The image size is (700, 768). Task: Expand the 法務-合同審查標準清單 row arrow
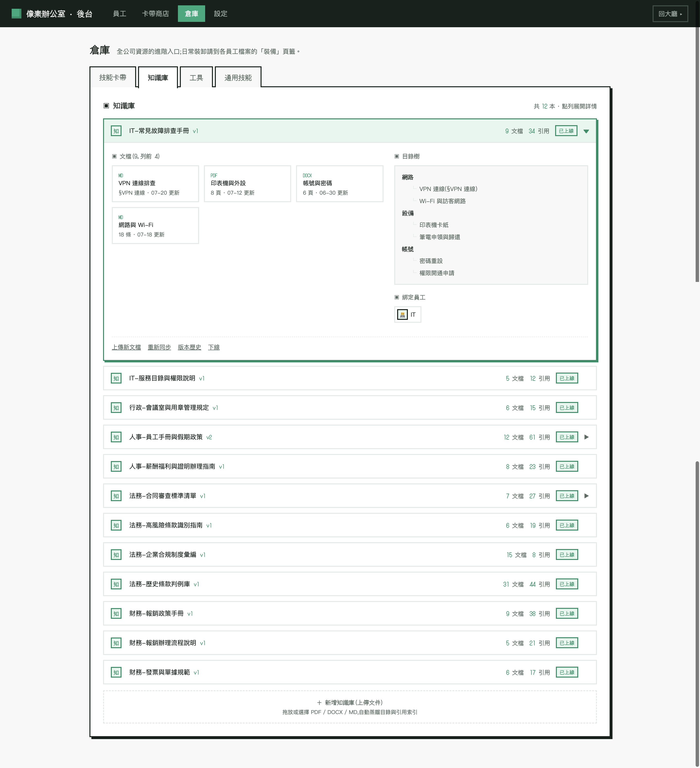587,496
